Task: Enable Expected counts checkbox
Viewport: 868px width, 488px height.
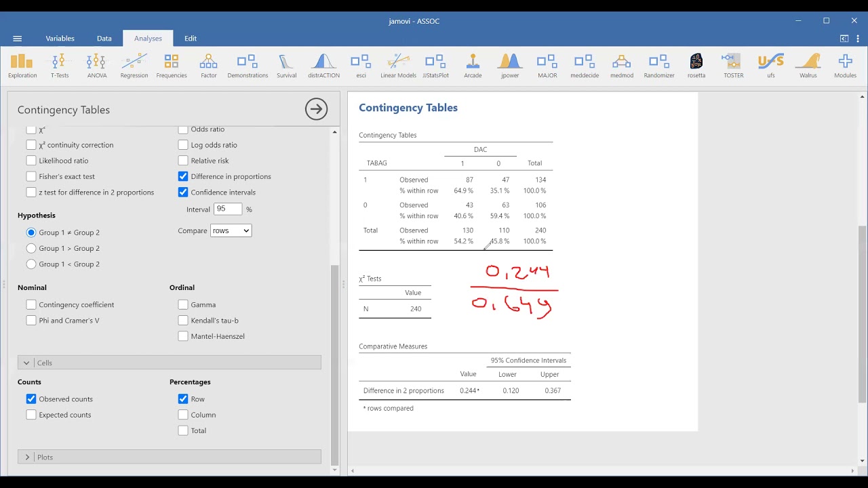Action: coord(31,415)
